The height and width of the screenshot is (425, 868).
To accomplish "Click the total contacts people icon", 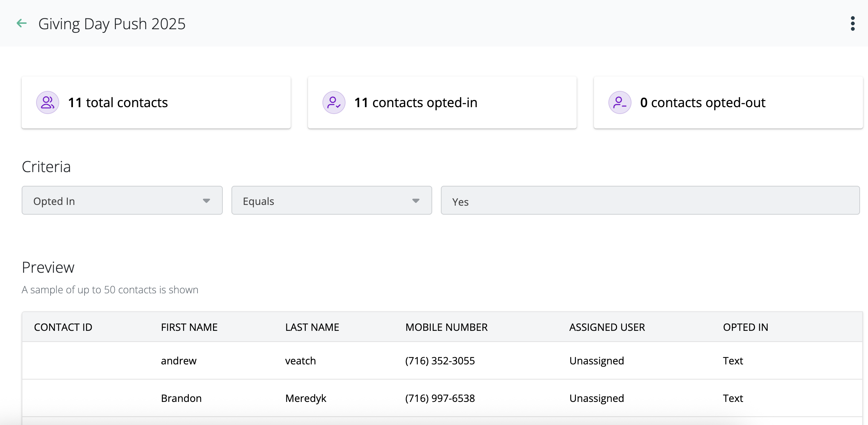I will pos(47,102).
